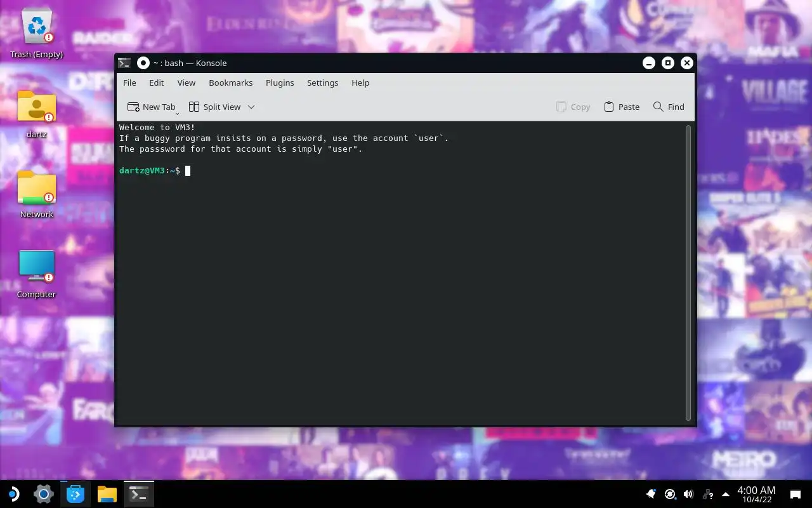Open System Settings from the taskbar
Image resolution: width=812 pixels, height=508 pixels.
point(43,494)
